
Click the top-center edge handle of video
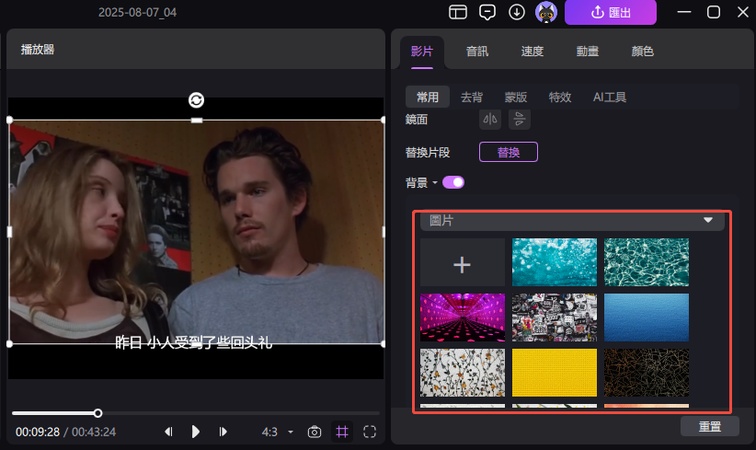(196, 120)
